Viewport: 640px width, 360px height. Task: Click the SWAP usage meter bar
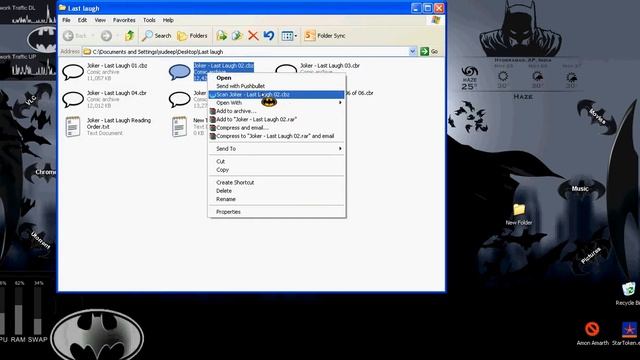pyautogui.click(x=38, y=311)
